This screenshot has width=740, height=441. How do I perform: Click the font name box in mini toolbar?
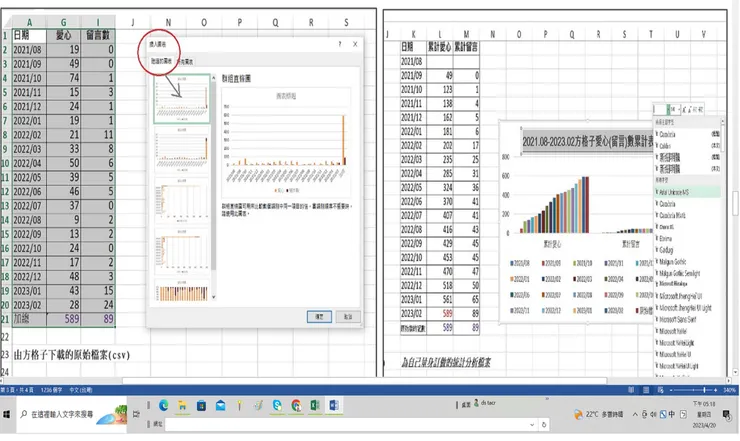pyautogui.click(x=659, y=109)
